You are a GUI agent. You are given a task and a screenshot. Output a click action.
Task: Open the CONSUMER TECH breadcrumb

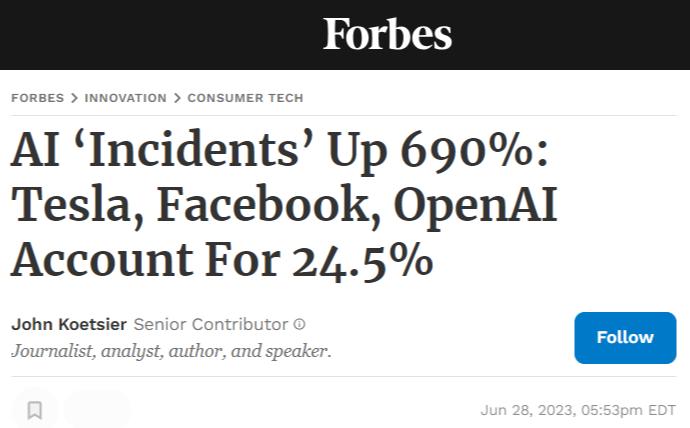coord(245,98)
